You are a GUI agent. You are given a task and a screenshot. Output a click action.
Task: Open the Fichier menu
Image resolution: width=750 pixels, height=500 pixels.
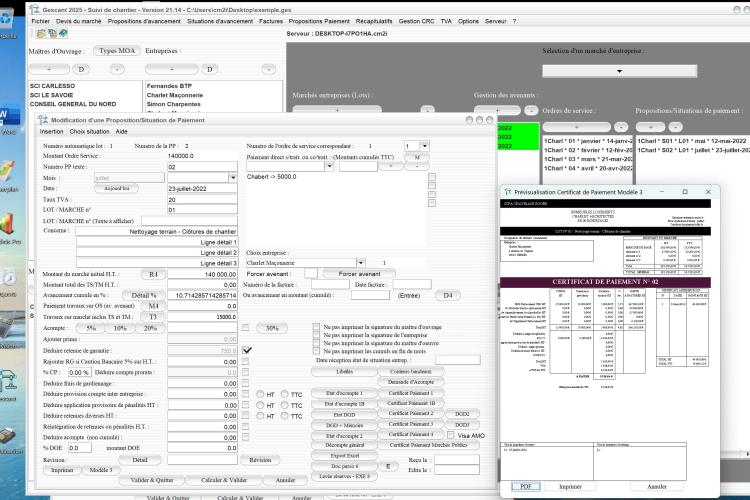click(41, 21)
